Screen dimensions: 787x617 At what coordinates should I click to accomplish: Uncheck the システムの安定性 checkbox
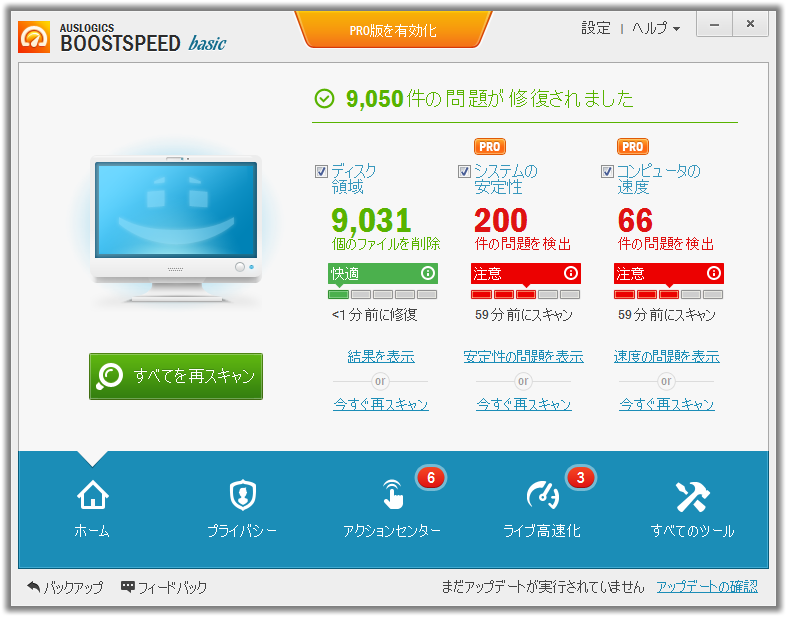tap(464, 172)
